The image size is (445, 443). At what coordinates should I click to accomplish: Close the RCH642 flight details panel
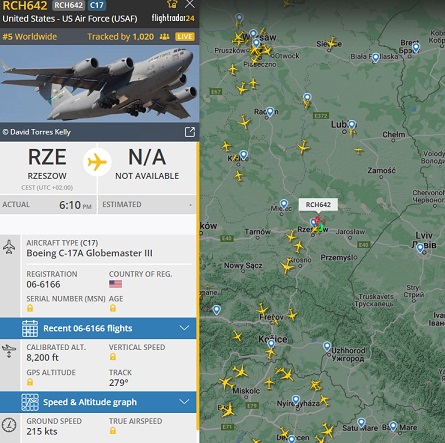190,4
